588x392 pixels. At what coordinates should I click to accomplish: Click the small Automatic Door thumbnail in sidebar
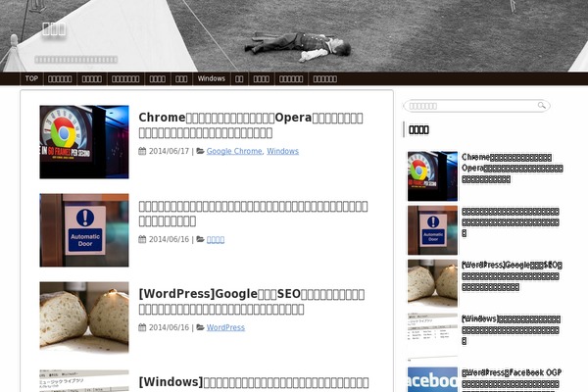click(x=432, y=230)
